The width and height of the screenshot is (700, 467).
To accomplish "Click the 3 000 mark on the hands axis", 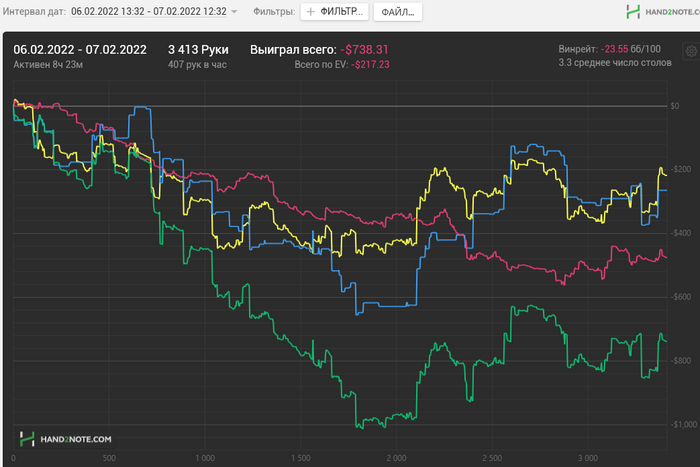I will pos(587,459).
